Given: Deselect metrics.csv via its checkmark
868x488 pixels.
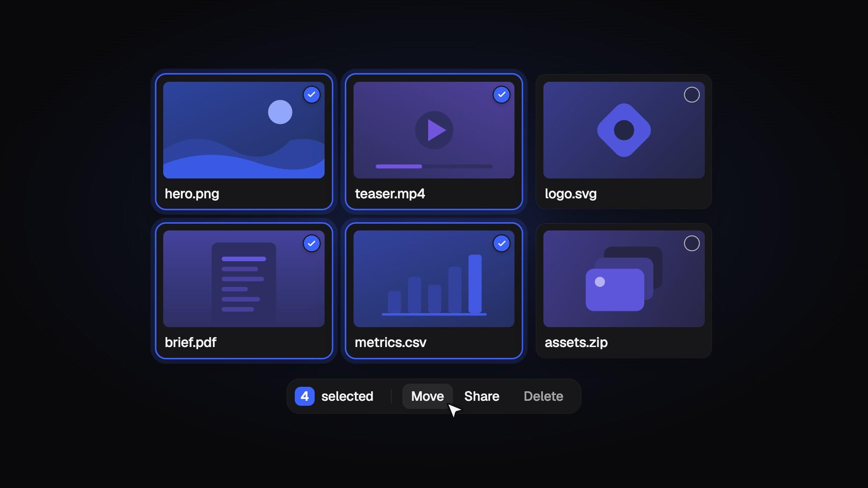Looking at the screenshot, I should 501,244.
